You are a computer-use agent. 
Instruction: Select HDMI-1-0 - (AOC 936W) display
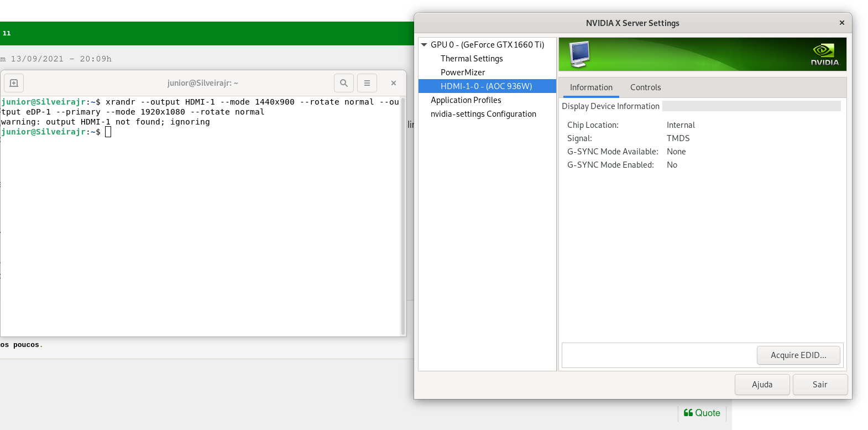pos(487,86)
